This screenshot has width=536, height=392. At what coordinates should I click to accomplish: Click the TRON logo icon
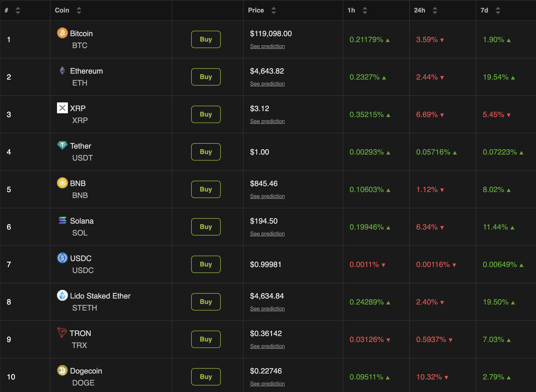point(62,333)
